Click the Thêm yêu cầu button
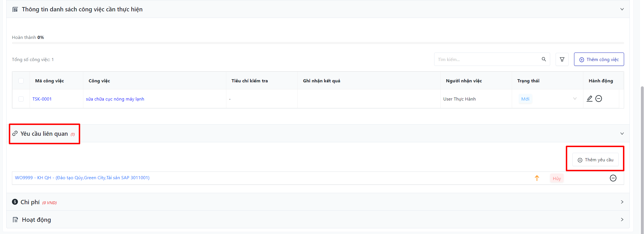The image size is (644, 234). (595, 160)
